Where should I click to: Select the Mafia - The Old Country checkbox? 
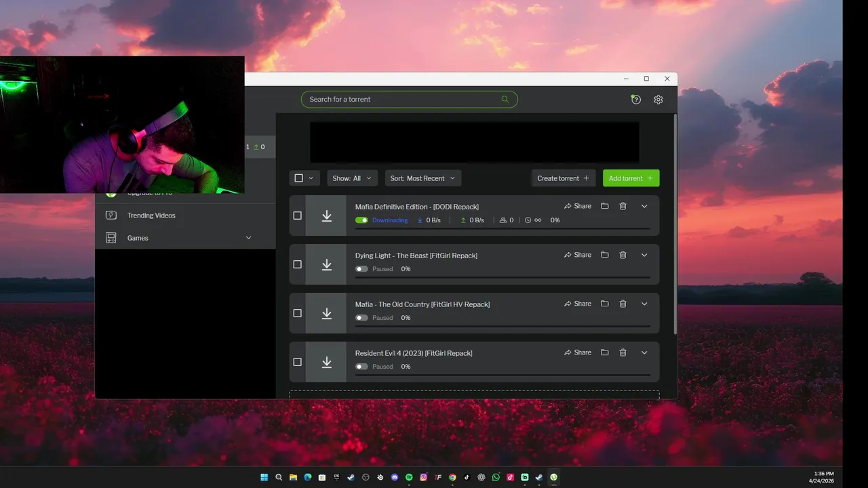click(297, 313)
